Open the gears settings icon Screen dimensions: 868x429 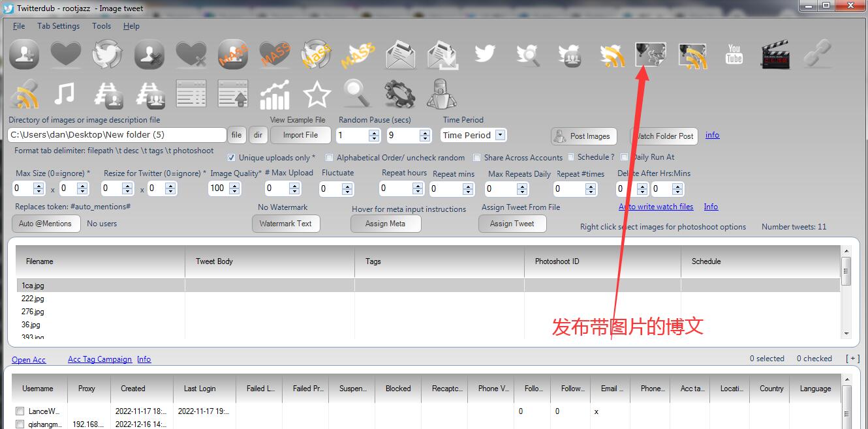399,95
